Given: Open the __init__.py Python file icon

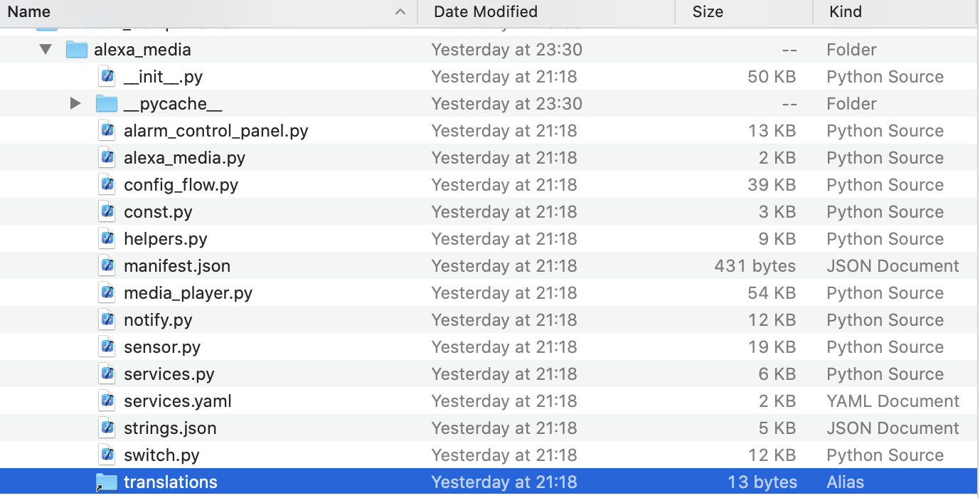Looking at the screenshot, I should tap(107, 76).
